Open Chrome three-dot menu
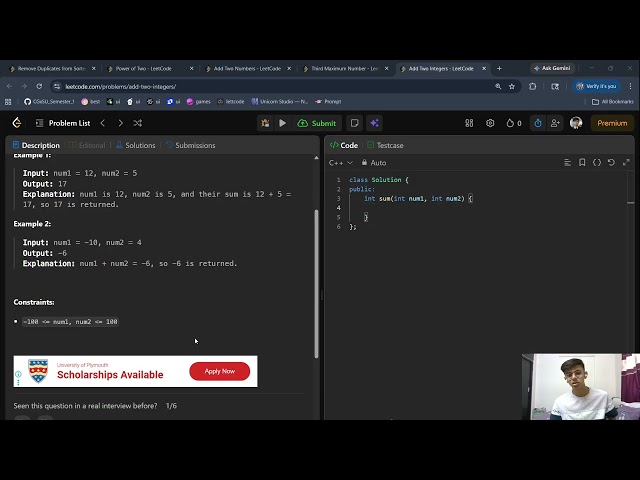 coord(631,87)
